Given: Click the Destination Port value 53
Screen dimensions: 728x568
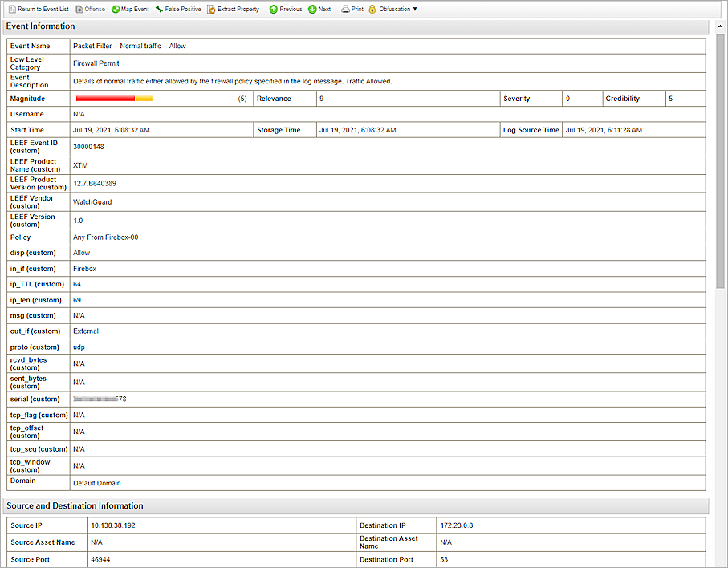Looking at the screenshot, I should coord(444,559).
